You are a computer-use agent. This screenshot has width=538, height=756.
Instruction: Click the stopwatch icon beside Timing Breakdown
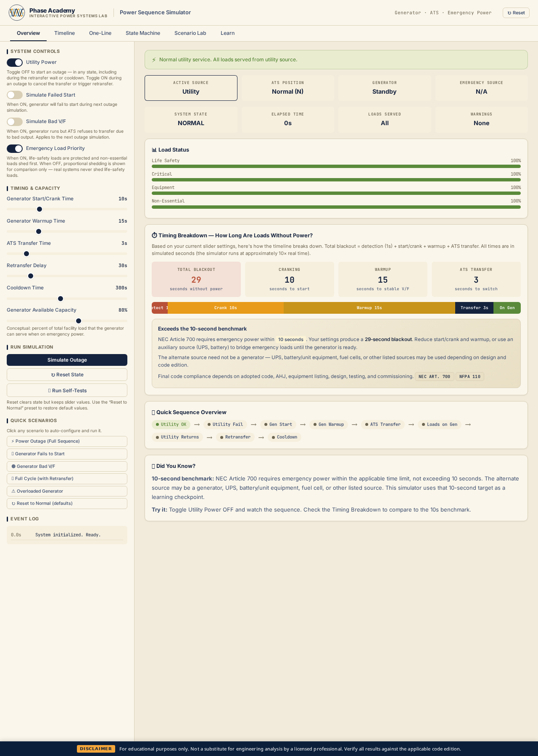point(154,236)
